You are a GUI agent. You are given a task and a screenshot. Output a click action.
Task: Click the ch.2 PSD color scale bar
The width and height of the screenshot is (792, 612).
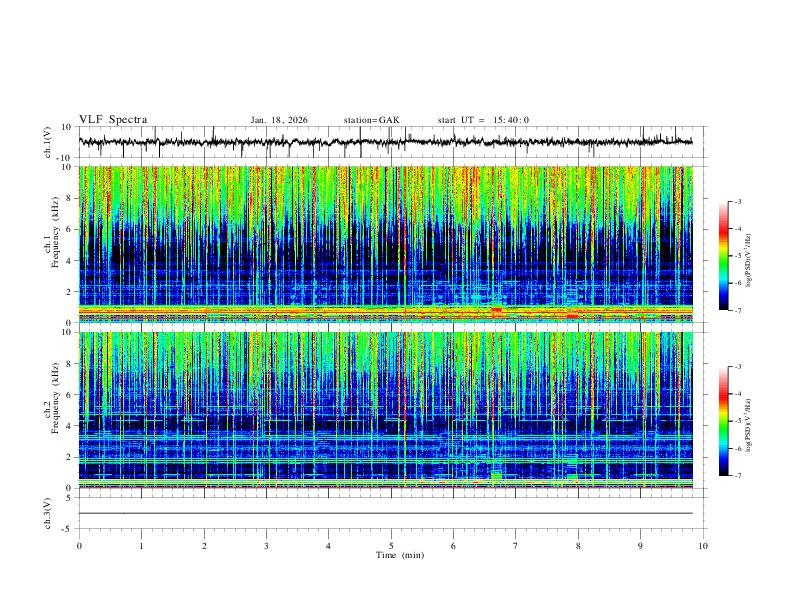tap(723, 421)
